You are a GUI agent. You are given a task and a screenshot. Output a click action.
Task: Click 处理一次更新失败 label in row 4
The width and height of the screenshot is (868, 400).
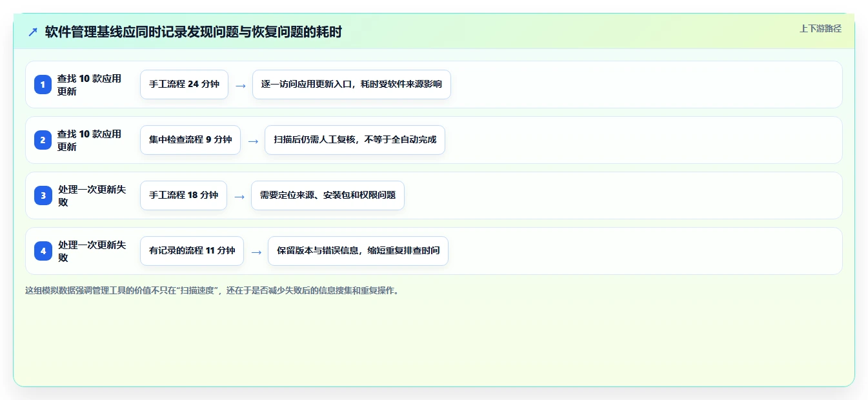tap(92, 251)
